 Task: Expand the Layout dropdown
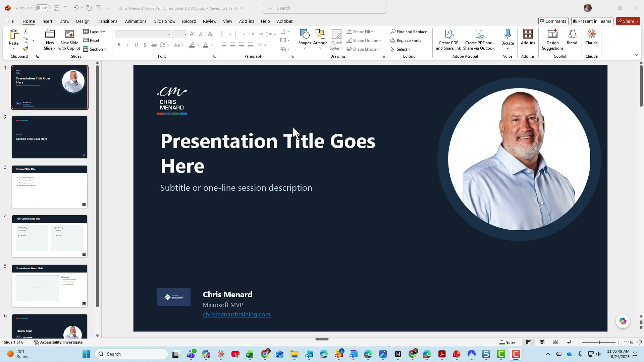(x=94, y=32)
